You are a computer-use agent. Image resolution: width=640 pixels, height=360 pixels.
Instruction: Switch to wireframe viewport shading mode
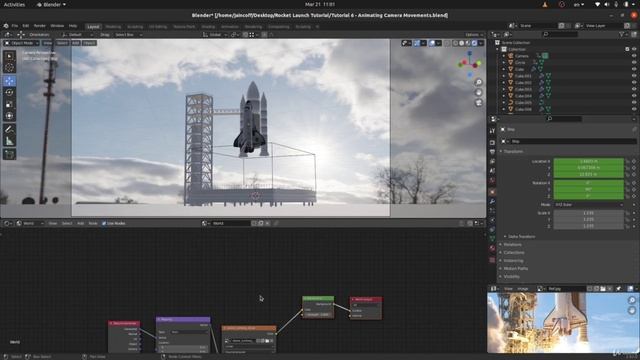click(x=456, y=43)
